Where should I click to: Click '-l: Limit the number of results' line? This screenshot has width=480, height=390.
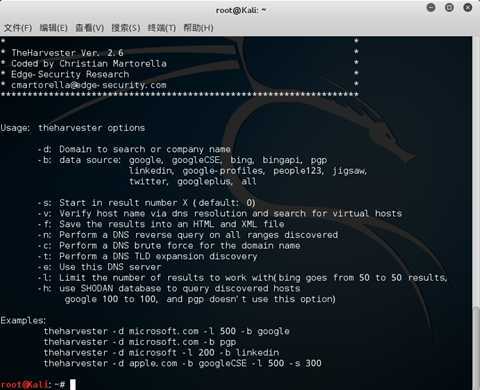(x=242, y=277)
